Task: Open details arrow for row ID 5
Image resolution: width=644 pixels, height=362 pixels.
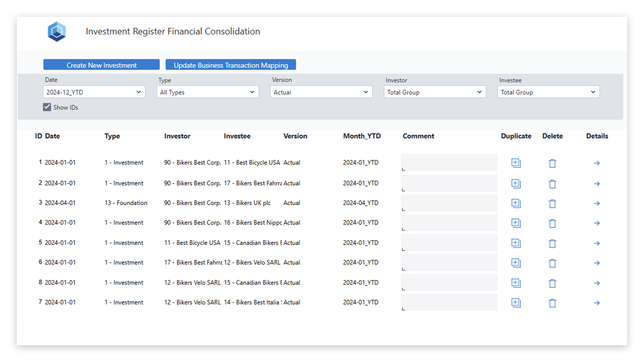Action: pos(597,243)
